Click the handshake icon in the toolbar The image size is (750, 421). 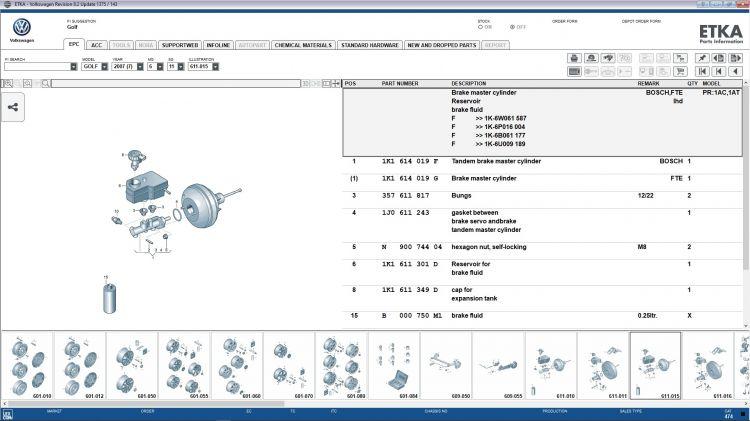point(608,58)
